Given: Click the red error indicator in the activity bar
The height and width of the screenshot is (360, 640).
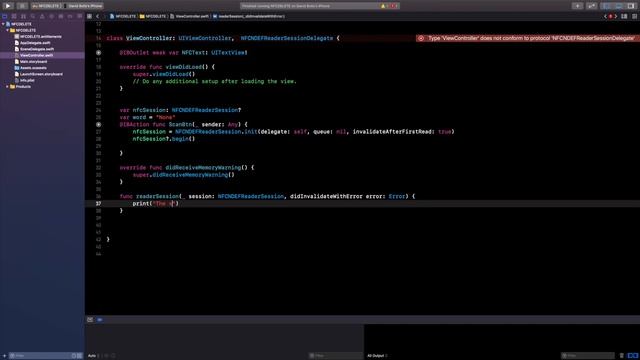Looking at the screenshot, I should (x=393, y=6).
